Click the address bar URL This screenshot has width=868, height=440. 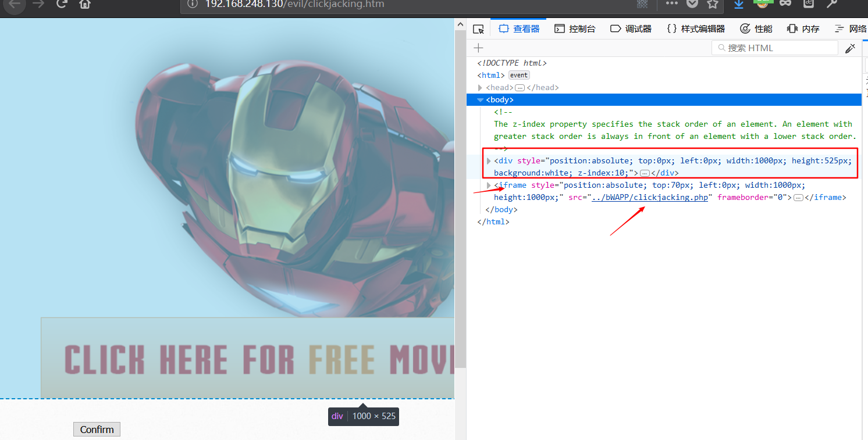[294, 4]
